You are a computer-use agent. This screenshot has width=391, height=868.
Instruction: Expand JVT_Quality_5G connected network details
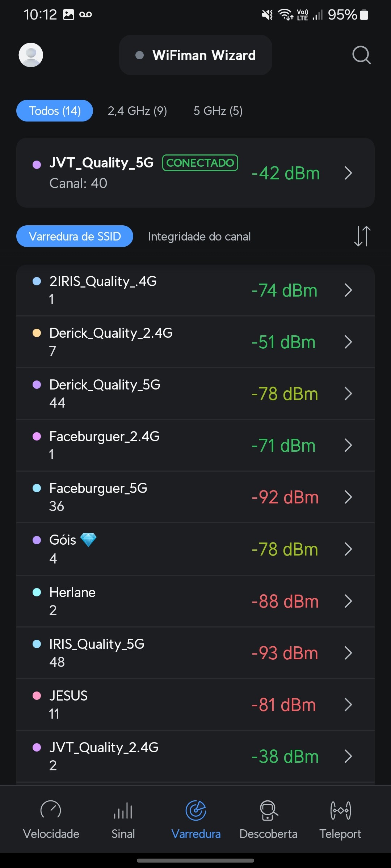coord(348,173)
